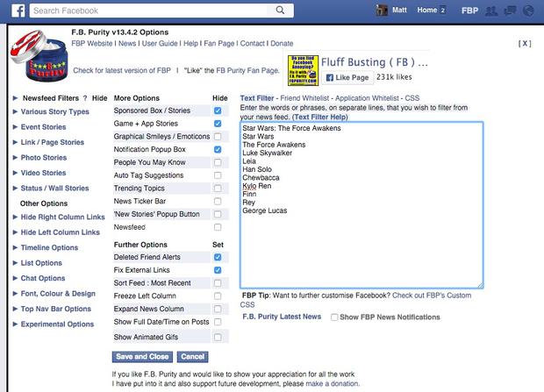
Task: Close options with the X link
Action: tap(524, 43)
